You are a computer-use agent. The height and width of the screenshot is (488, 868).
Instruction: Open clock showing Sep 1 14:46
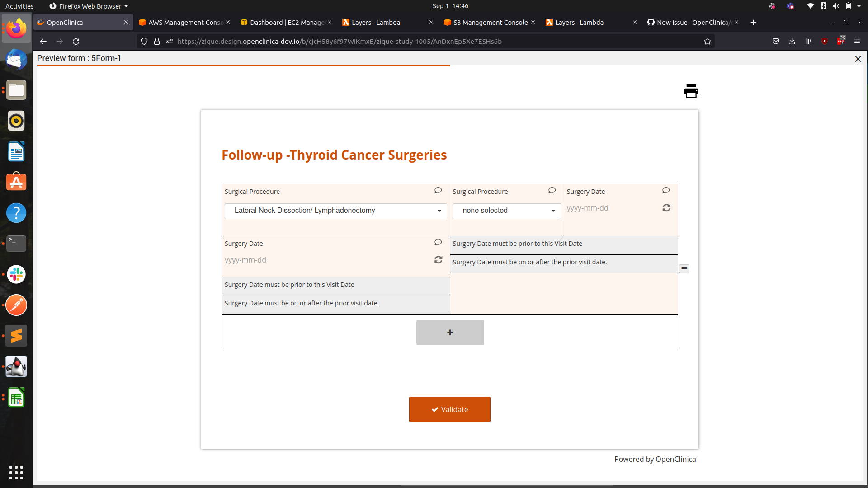coord(450,6)
